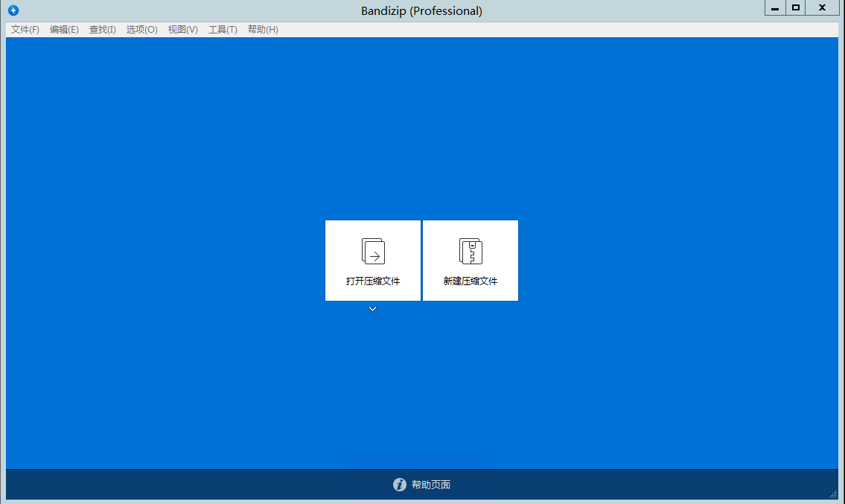The width and height of the screenshot is (845, 504).
Task: Open the 查找(I) menu
Action: point(103,30)
